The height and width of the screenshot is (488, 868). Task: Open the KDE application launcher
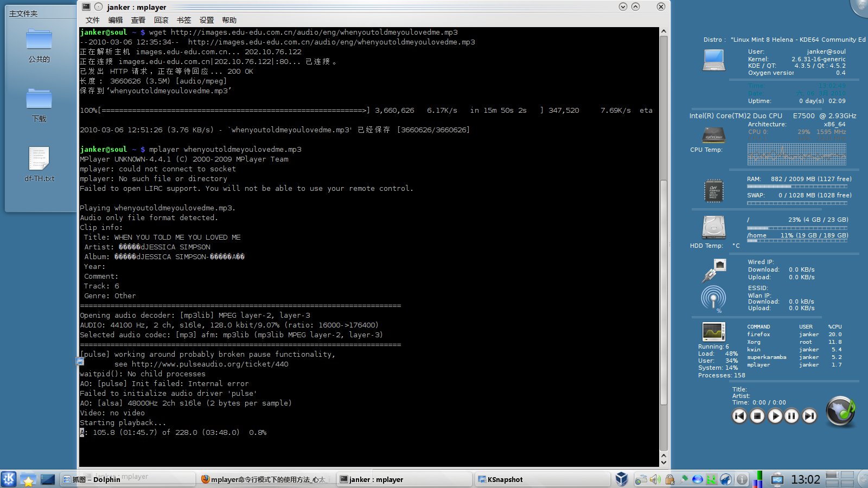(9, 479)
